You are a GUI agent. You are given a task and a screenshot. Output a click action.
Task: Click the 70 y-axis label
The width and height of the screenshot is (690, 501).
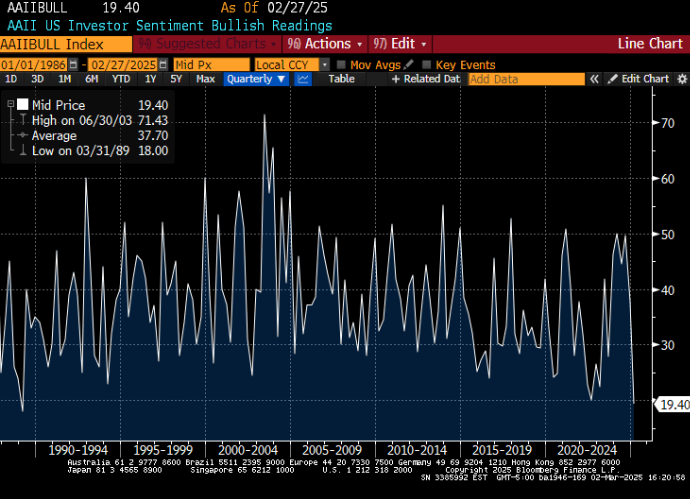(668, 123)
